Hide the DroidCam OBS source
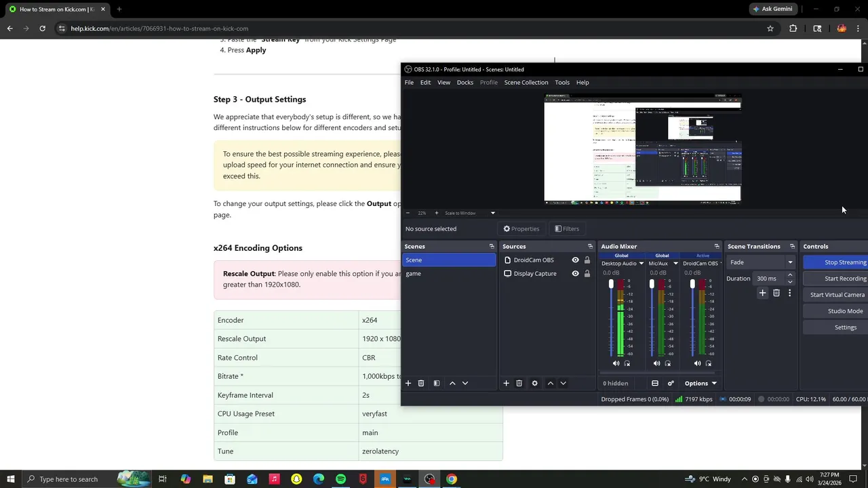This screenshot has width=868, height=488. click(x=575, y=260)
